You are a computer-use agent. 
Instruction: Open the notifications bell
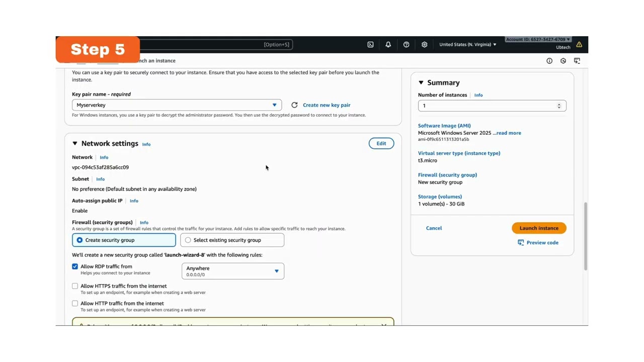click(x=388, y=45)
